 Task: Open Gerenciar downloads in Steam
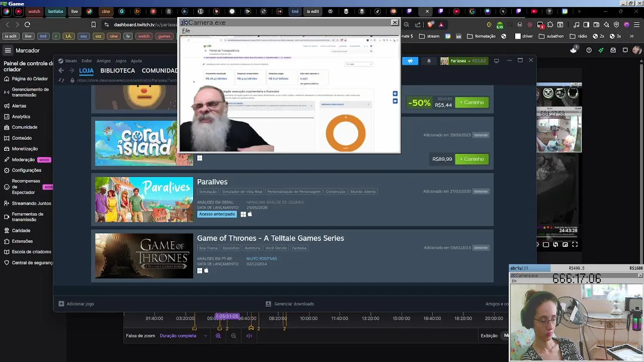290,304
